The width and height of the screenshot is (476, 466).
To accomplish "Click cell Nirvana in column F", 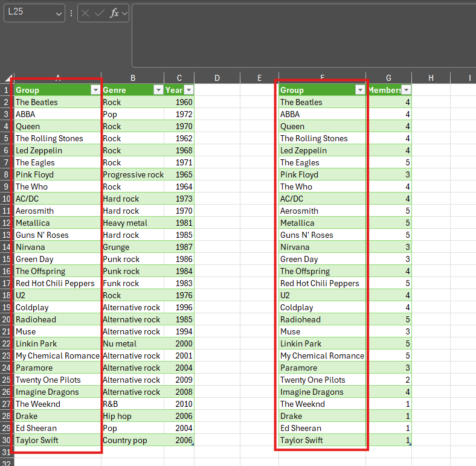I will pyautogui.click(x=322, y=247).
